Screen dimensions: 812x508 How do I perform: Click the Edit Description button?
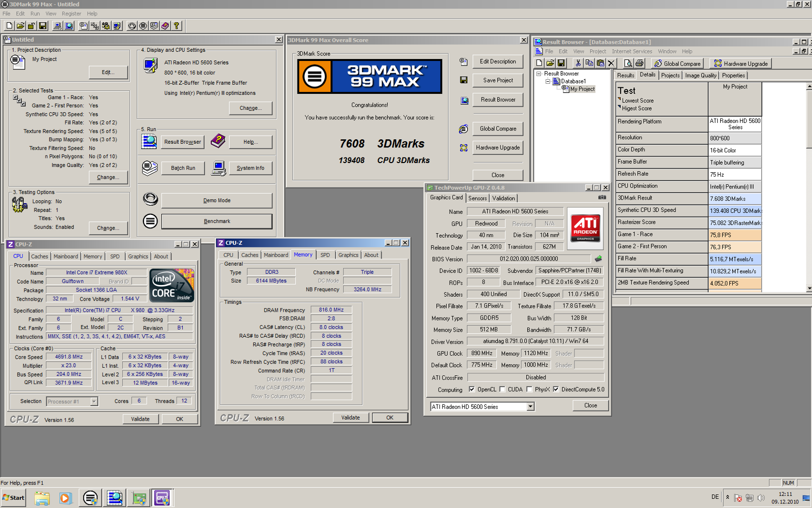point(498,61)
